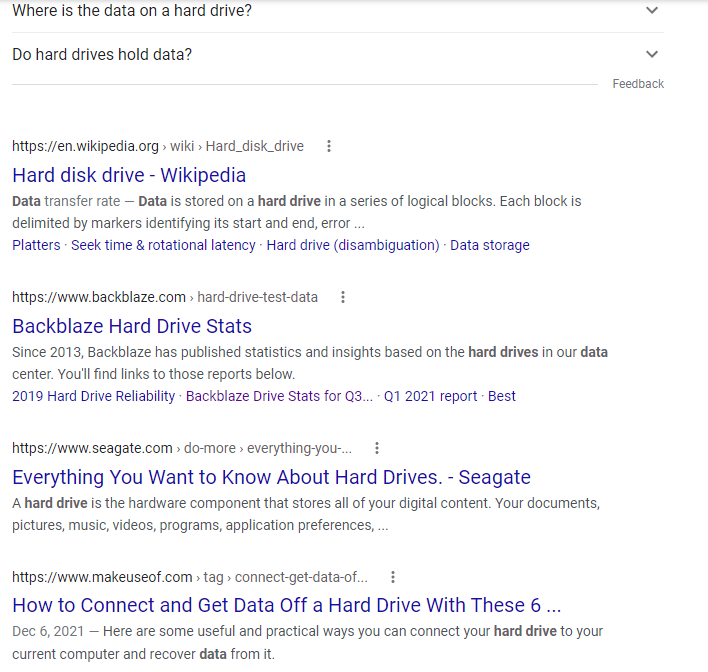Click the www.makeuseof.com URL breadcrumb
Viewport: 708px width, 672px height.
coord(190,577)
